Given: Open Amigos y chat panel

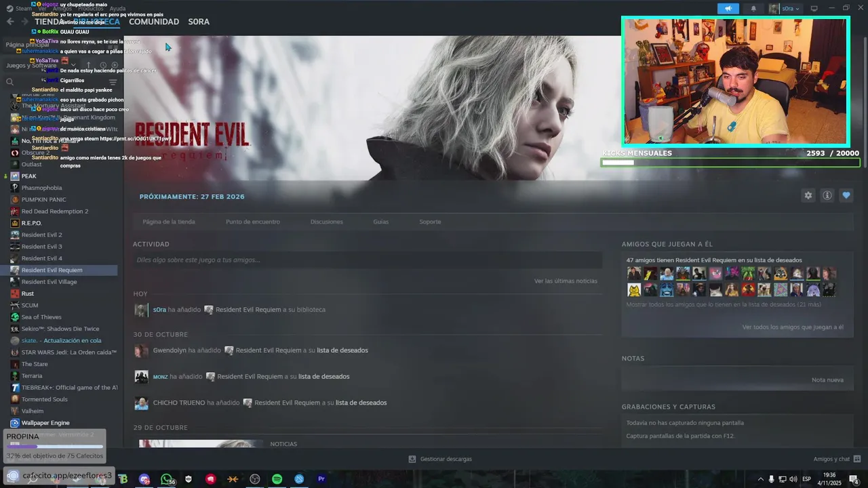Looking at the screenshot, I should point(837,459).
